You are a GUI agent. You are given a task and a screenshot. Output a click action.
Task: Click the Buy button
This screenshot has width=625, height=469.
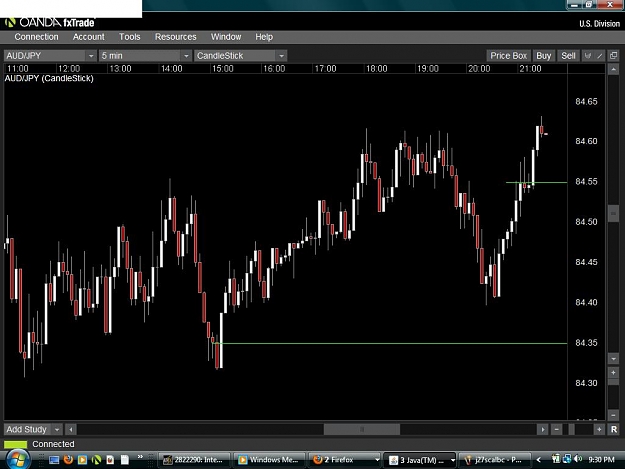[543, 56]
